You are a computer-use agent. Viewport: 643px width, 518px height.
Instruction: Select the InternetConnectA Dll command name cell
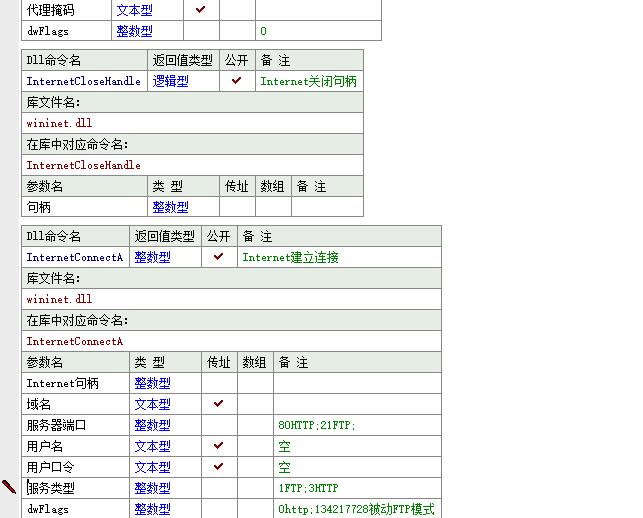point(75,258)
